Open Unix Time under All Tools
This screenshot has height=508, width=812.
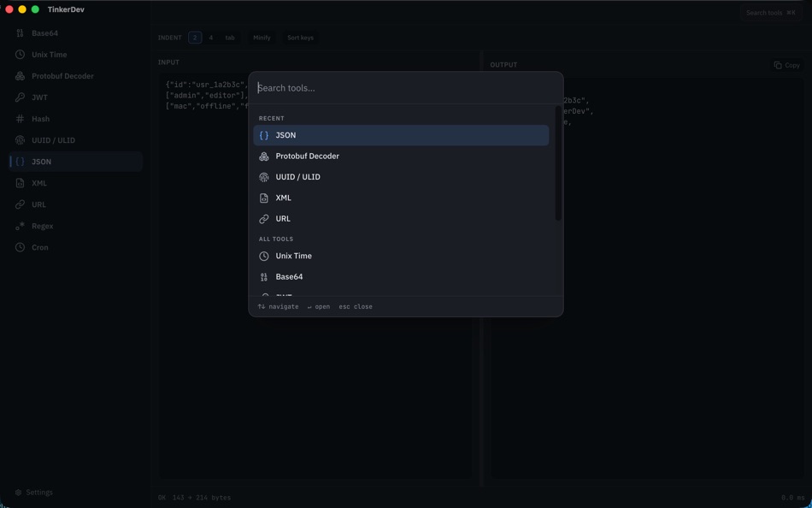pos(401,256)
